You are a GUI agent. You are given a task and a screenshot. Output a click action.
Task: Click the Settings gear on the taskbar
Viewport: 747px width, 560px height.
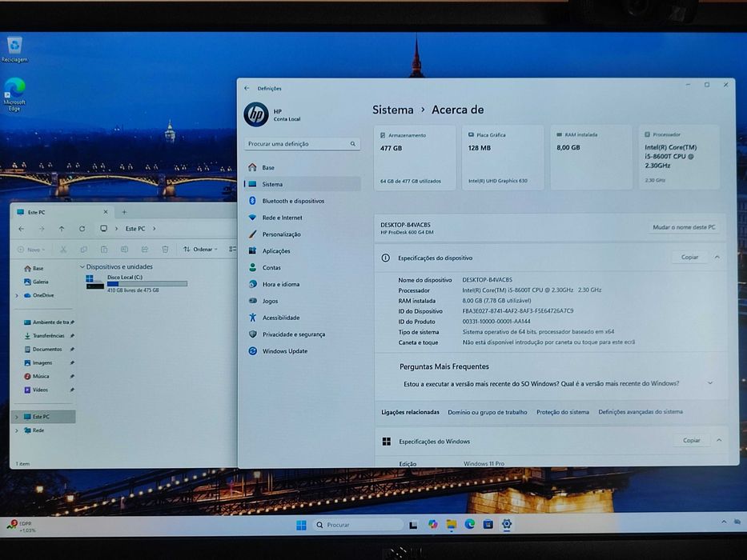[507, 524]
